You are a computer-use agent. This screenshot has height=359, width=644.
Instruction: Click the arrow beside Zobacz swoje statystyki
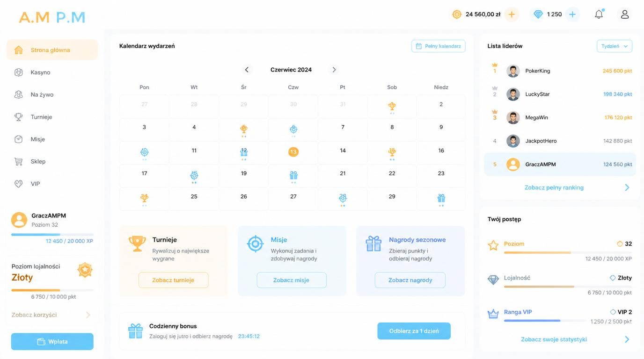[x=627, y=339]
